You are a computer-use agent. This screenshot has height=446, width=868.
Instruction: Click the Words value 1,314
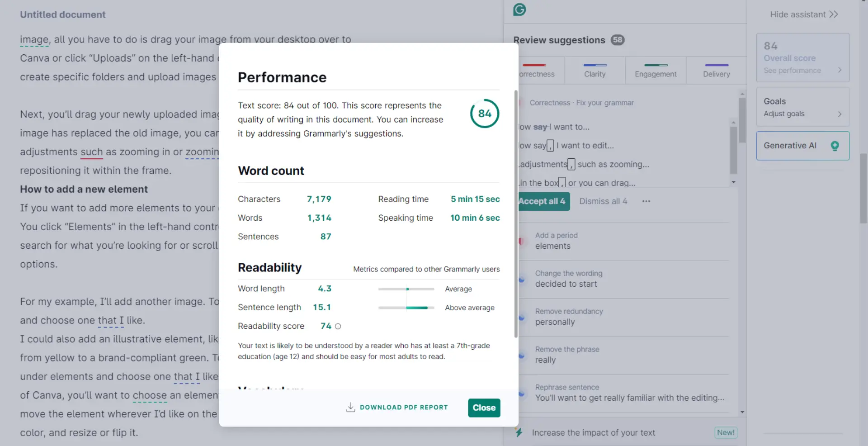[x=319, y=218]
